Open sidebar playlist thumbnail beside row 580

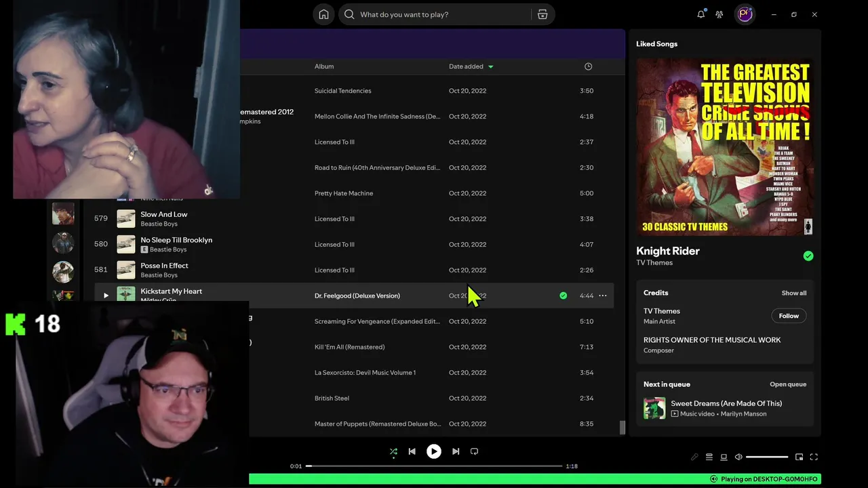[x=63, y=243]
